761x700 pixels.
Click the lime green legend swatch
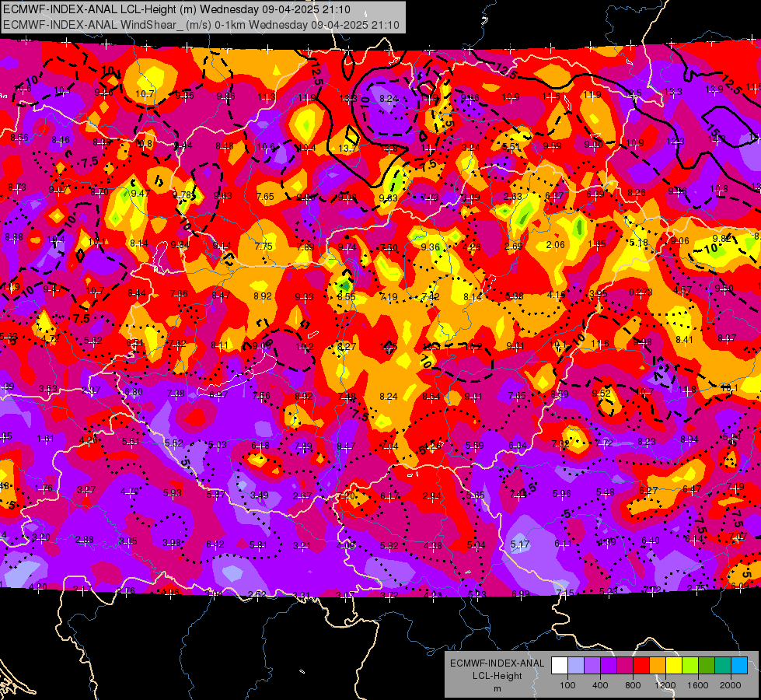690,666
